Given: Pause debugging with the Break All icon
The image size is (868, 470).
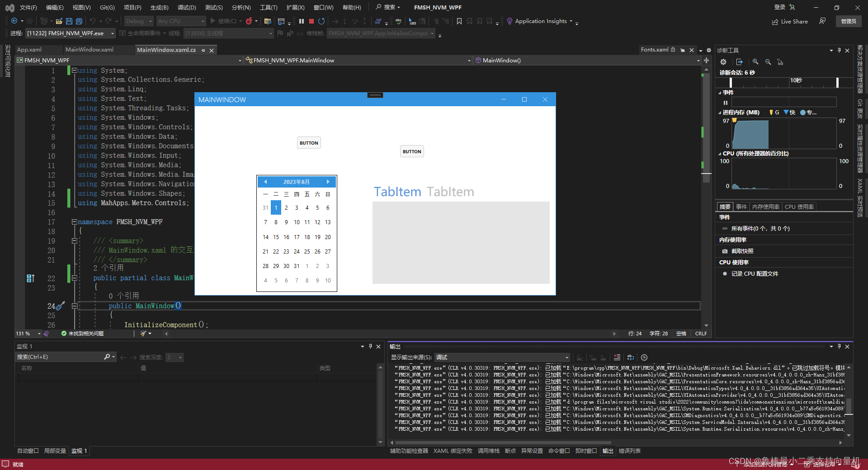Looking at the screenshot, I should (302, 21).
